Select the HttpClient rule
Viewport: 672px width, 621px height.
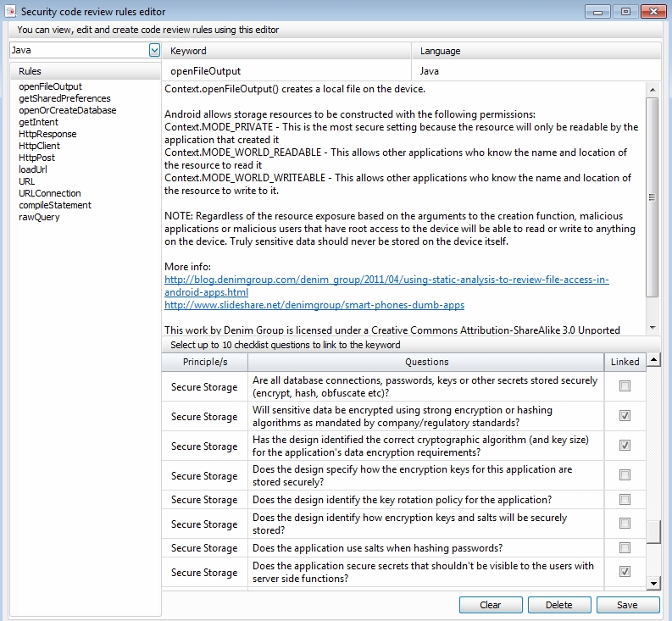click(39, 146)
